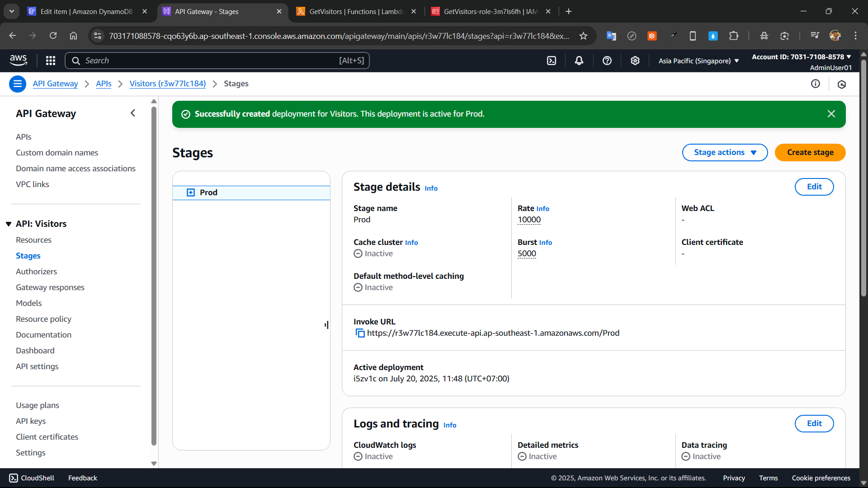Reload the page with the refresh button
868x488 pixels.
point(53,36)
